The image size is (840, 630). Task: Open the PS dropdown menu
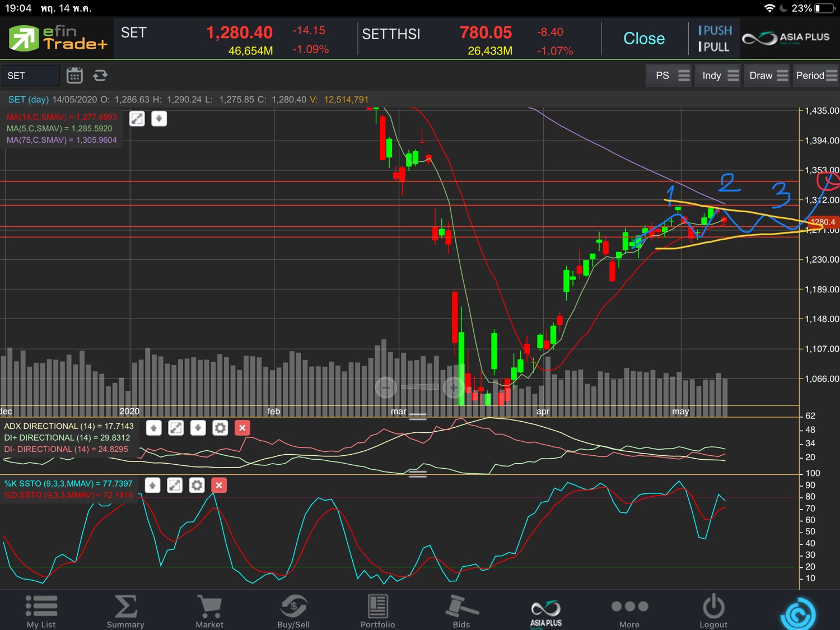point(669,76)
